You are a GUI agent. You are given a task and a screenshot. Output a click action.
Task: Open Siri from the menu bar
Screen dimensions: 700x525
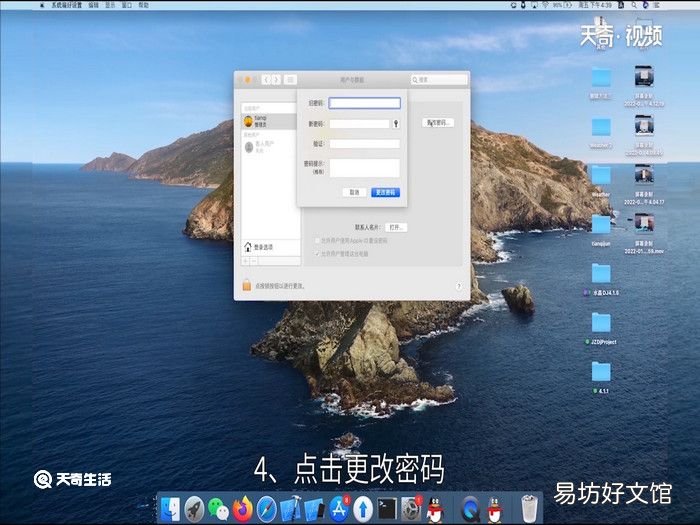[646, 5]
